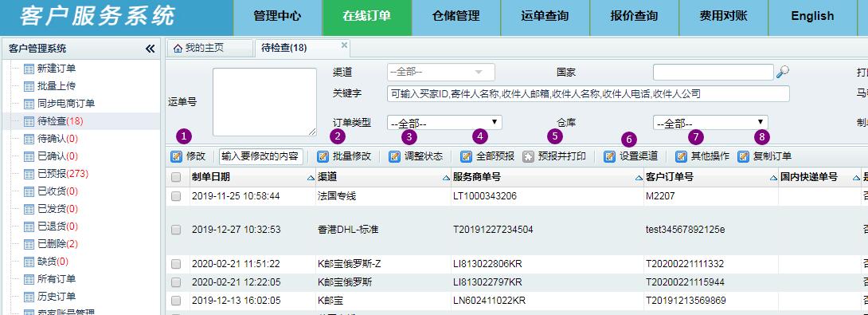
Task: Click the 香港DHL-标准 channel cell
Action: click(x=348, y=230)
